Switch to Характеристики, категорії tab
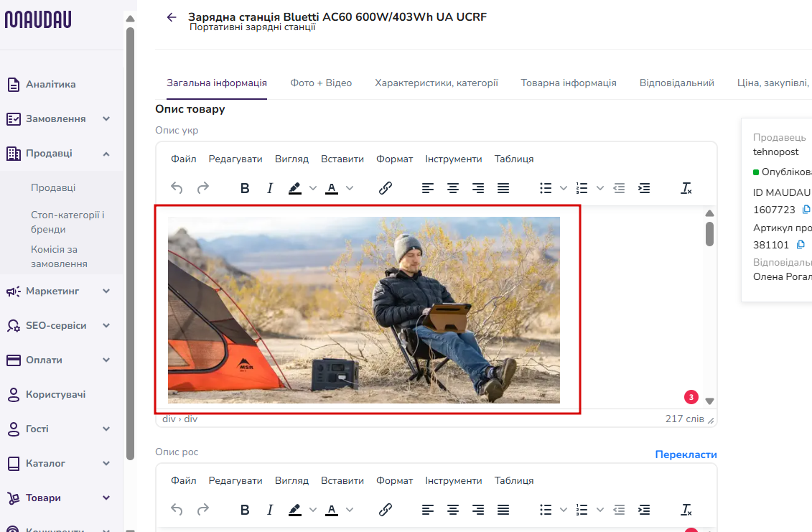The image size is (812, 532). tap(437, 83)
